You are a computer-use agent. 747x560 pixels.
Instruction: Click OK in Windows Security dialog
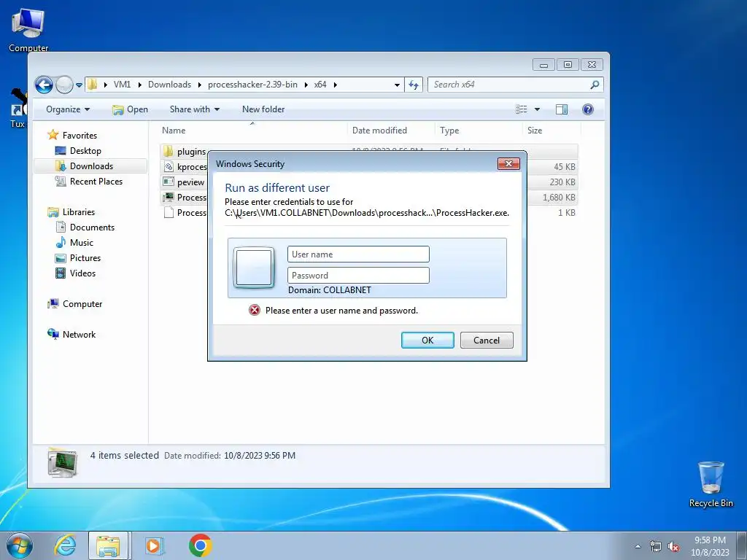(427, 340)
